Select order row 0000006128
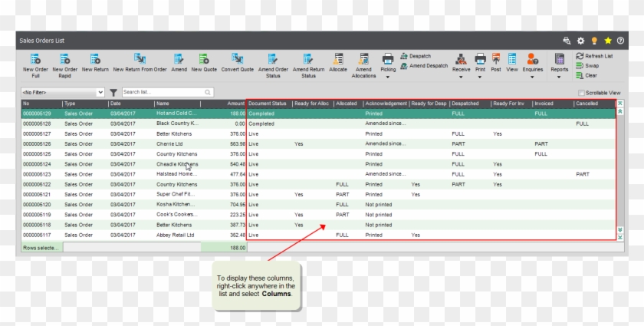 (x=318, y=123)
